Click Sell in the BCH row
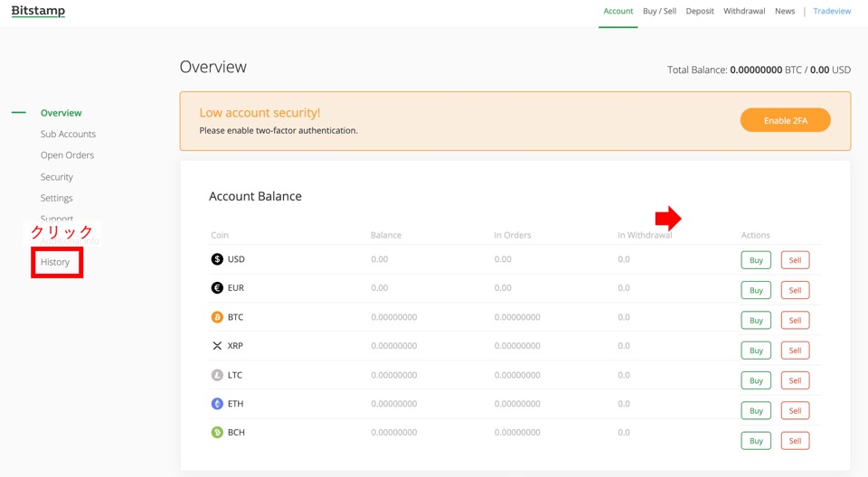The height and width of the screenshot is (477, 868). click(795, 441)
